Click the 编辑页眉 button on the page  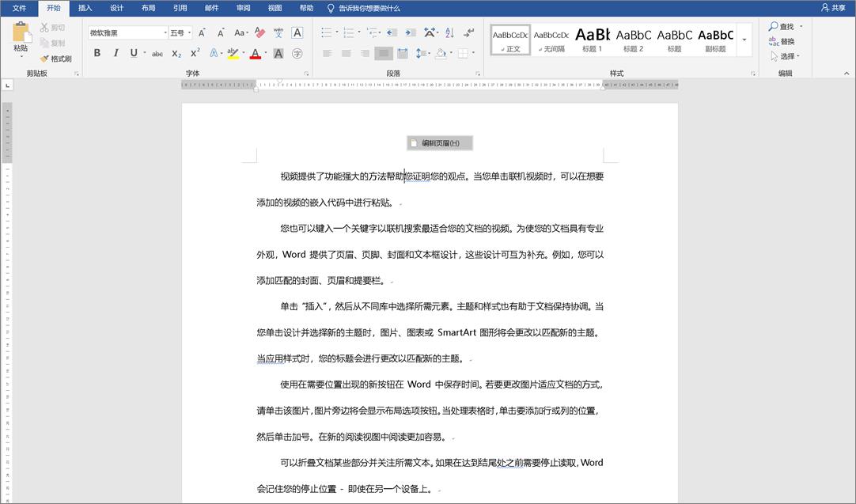click(441, 142)
